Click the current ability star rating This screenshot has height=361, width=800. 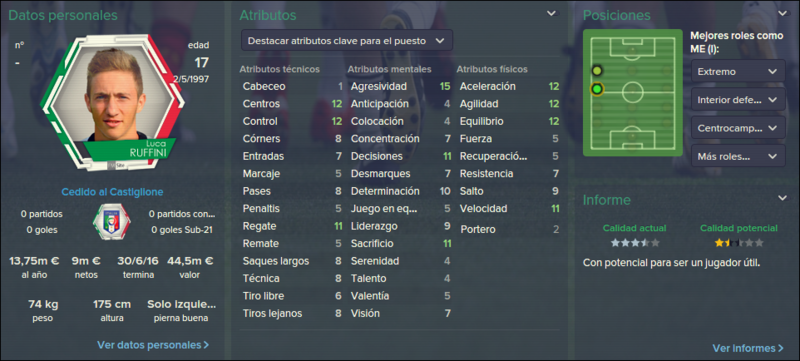(635, 243)
